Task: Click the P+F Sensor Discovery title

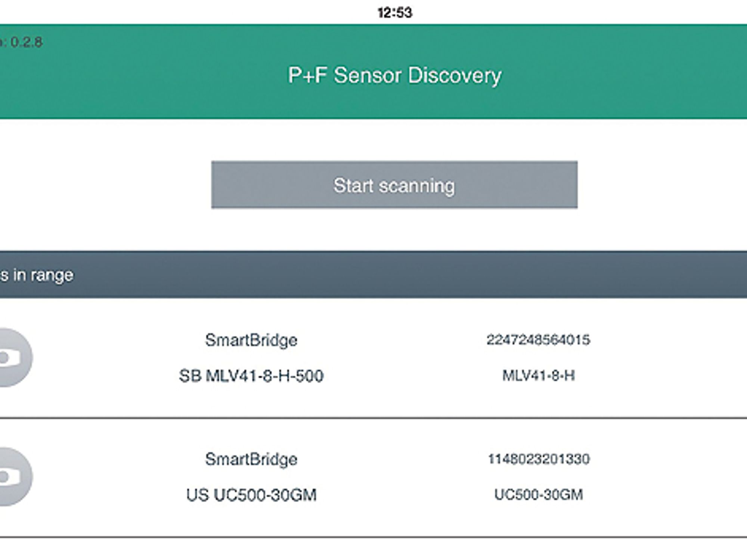Action: [394, 75]
